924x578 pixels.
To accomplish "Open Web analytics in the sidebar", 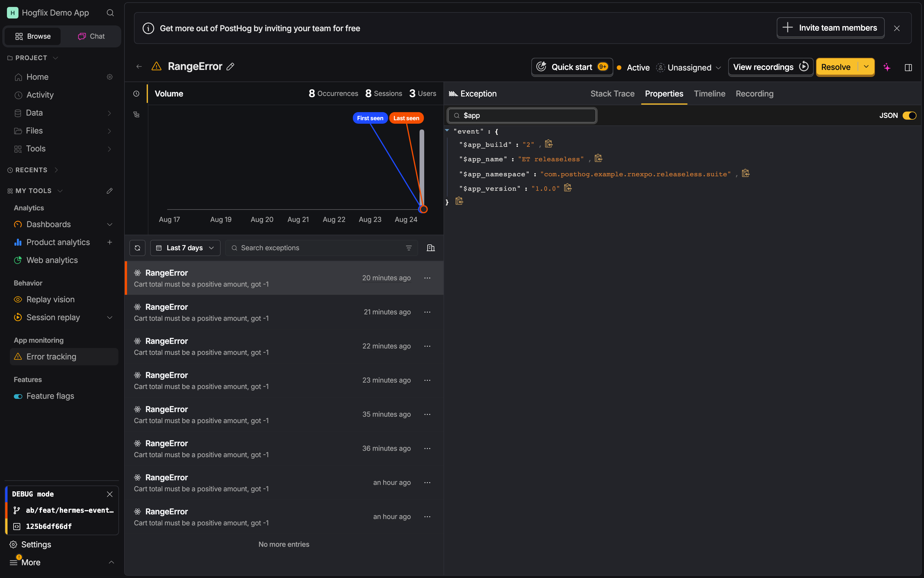I will point(64,260).
